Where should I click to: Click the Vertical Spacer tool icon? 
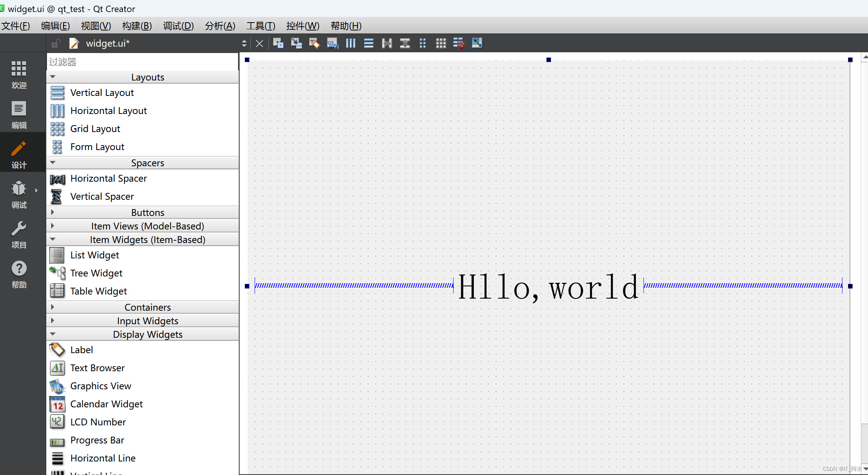pyautogui.click(x=57, y=196)
